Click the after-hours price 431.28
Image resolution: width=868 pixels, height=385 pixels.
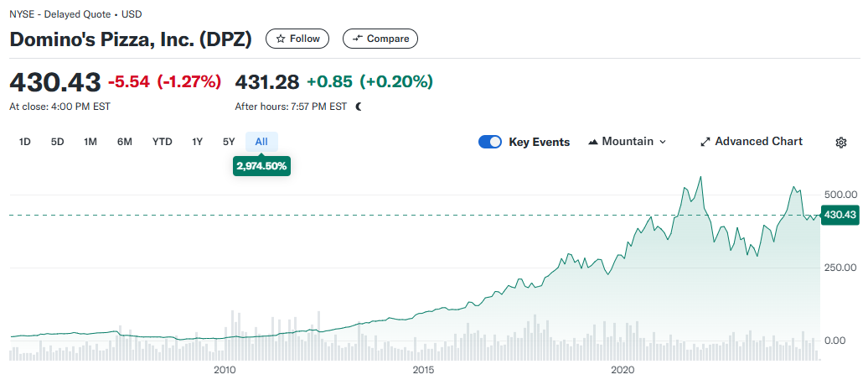267,81
